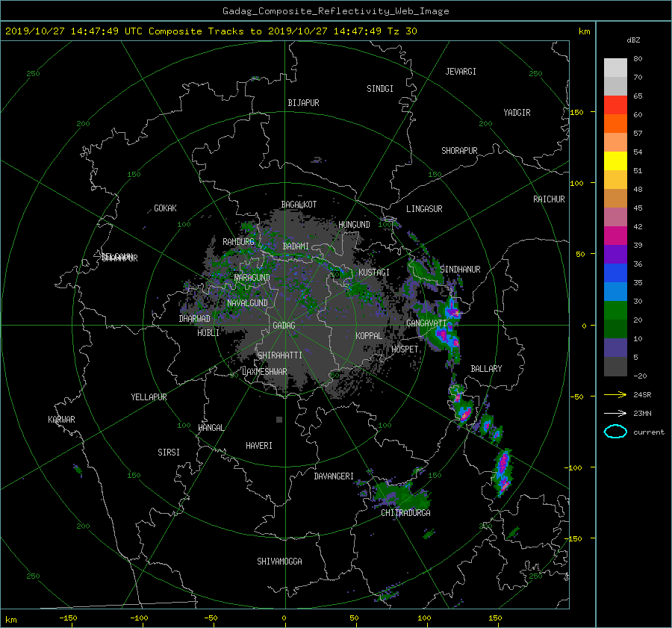
Task: Click the white 23MN arrow in legend
Action: [x=615, y=414]
